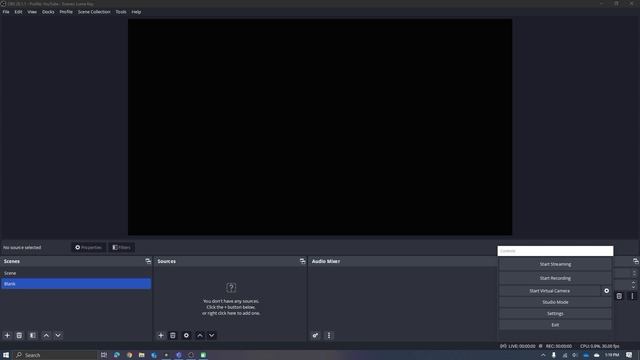This screenshot has height=360, width=640.
Task: Click the floating Controls title bar
Action: click(x=555, y=251)
